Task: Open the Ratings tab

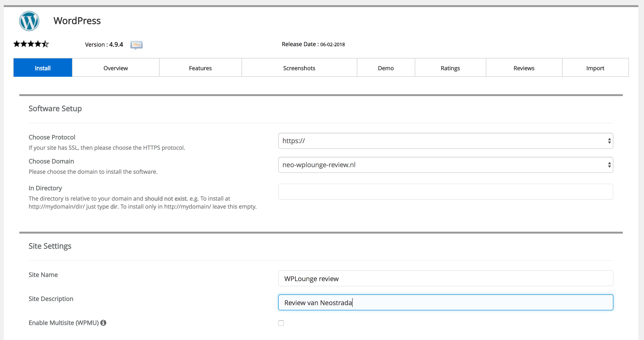Action: pyautogui.click(x=451, y=68)
